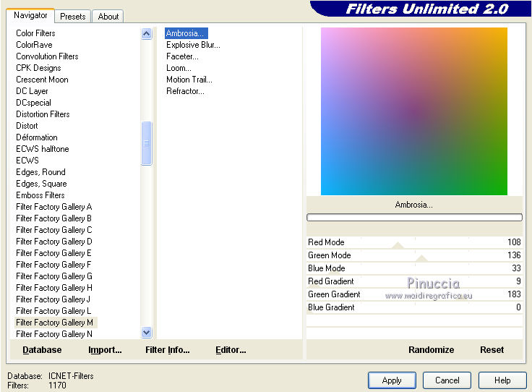Image resolution: width=532 pixels, height=392 pixels.
Task: Open the Presets tab
Action: coord(72,17)
